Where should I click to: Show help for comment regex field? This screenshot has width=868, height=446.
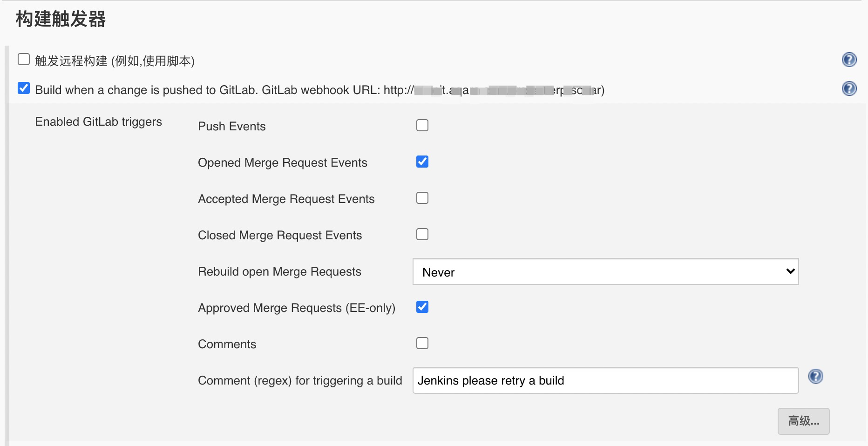815,376
